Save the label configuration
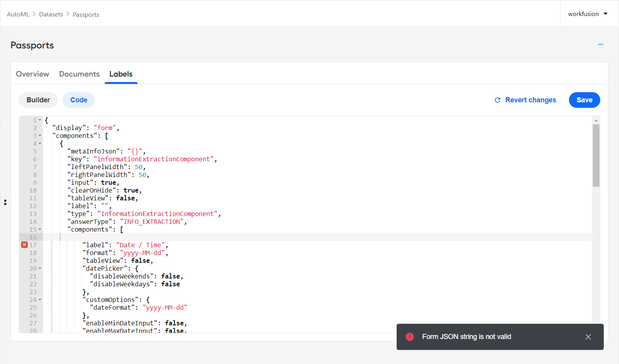The image size is (619, 364). [584, 100]
